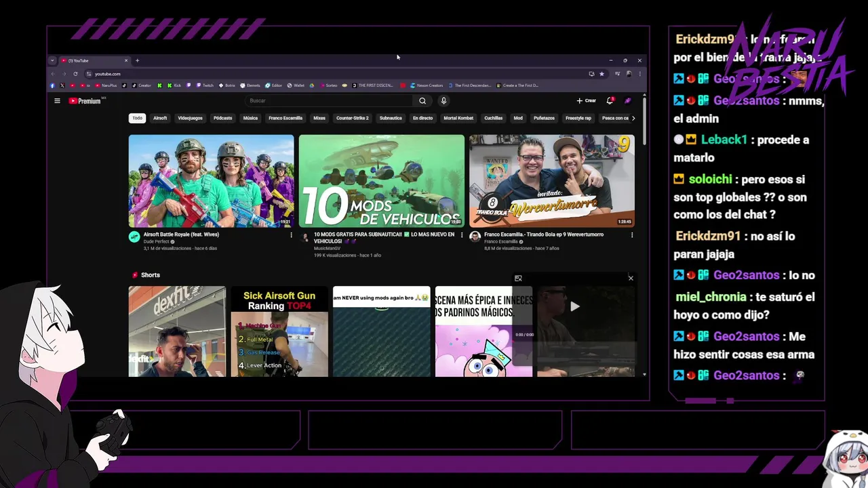
Task: View site information next to youtube.com
Action: pos(89,74)
